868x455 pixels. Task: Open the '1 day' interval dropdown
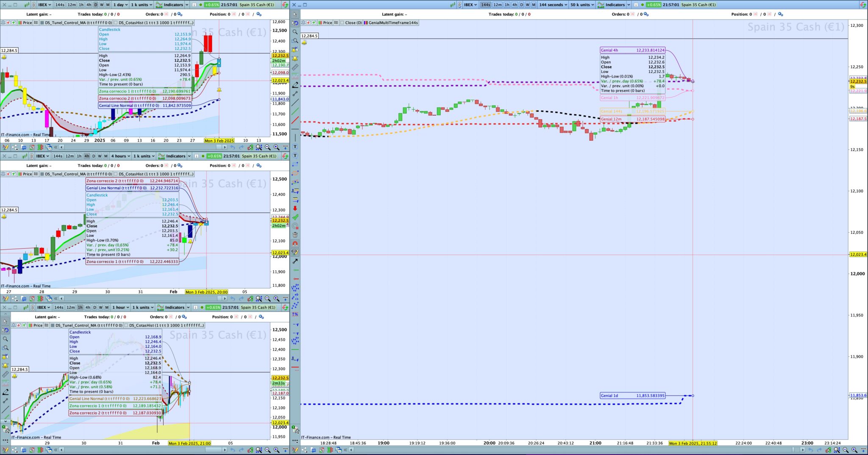pyautogui.click(x=120, y=5)
